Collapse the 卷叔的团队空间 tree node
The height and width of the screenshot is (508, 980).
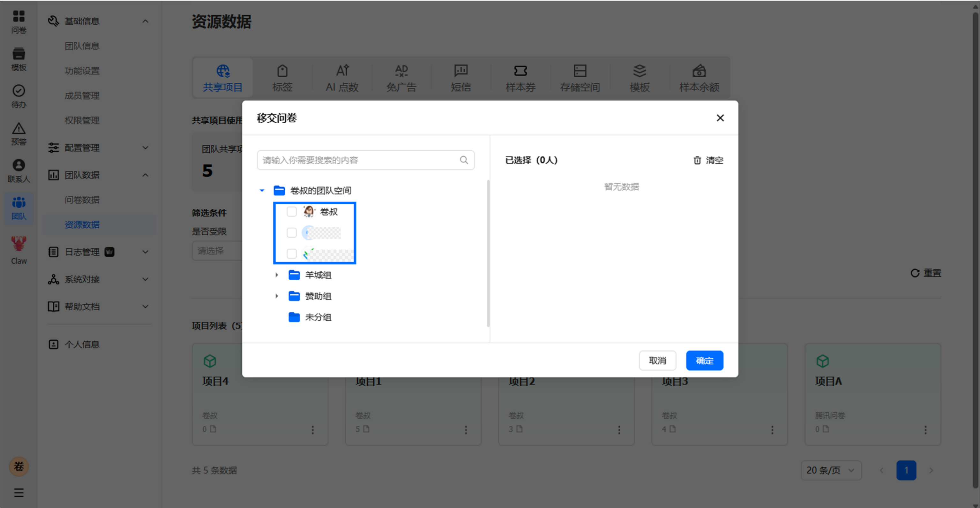(x=262, y=190)
